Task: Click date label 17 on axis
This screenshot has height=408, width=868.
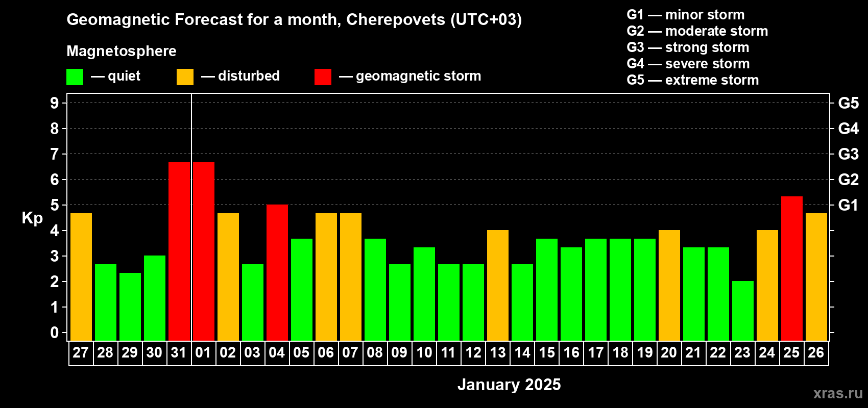Action: (596, 353)
